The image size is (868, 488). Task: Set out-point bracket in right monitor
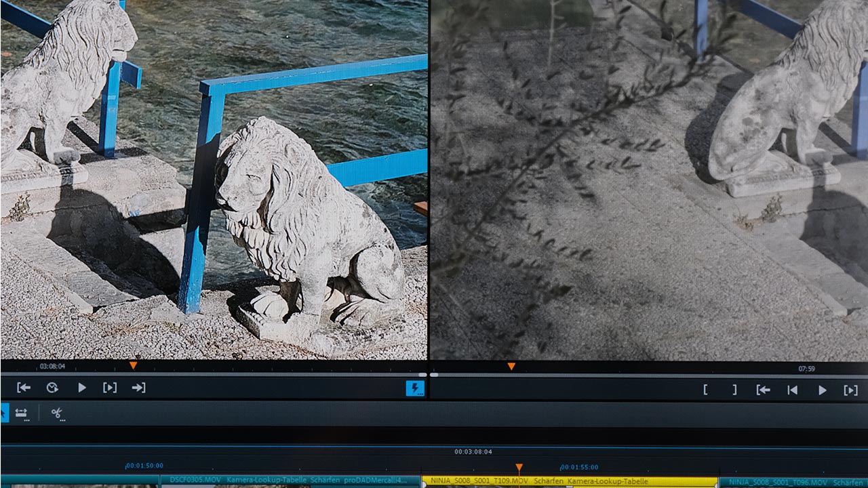pos(734,390)
